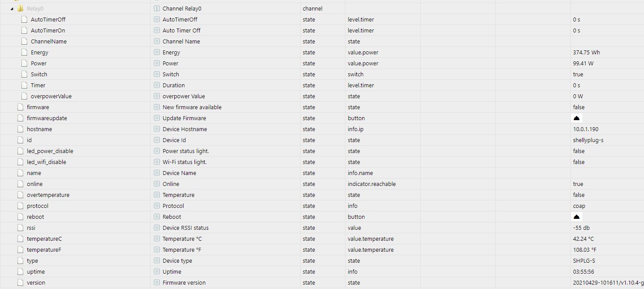Image resolution: width=644 pixels, height=289 pixels.
Task: Select the online tree item
Action: 35,184
